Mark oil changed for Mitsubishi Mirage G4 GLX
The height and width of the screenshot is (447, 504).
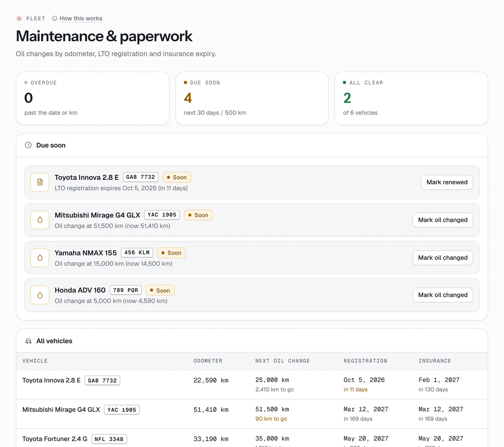tap(443, 220)
